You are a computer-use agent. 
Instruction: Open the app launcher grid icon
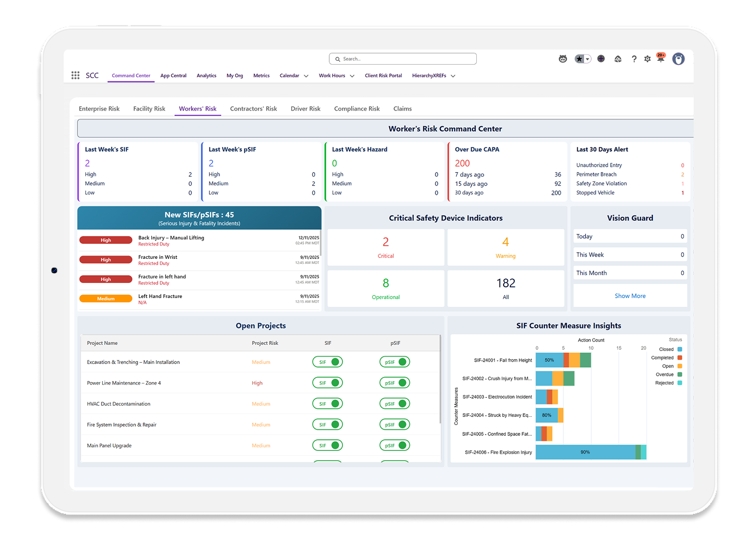[75, 75]
